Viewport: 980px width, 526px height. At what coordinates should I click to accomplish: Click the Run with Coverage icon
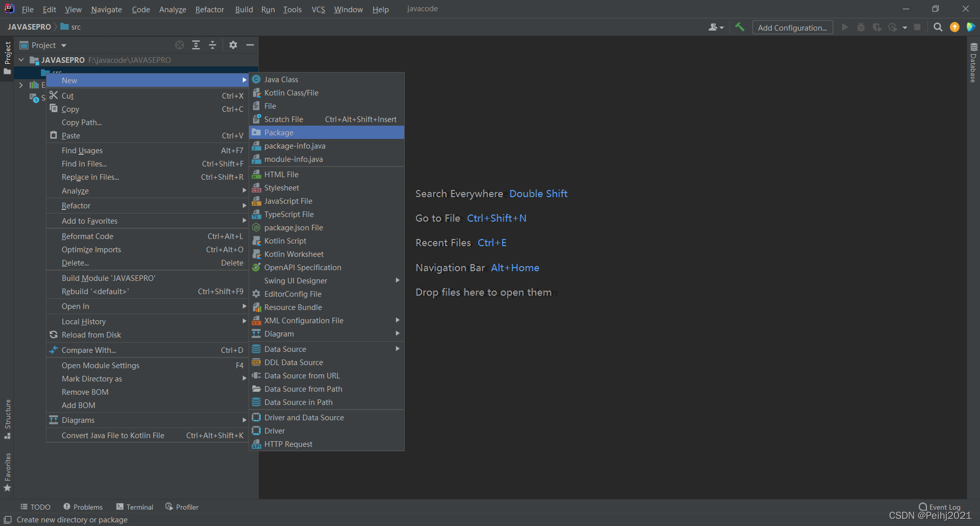pos(877,27)
